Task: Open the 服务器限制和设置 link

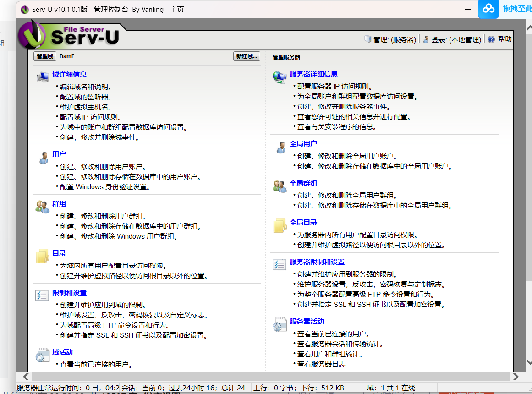Action: pos(317,262)
